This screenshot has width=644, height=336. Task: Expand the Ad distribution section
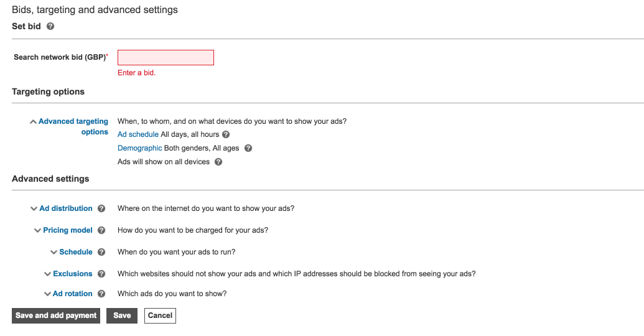65,208
